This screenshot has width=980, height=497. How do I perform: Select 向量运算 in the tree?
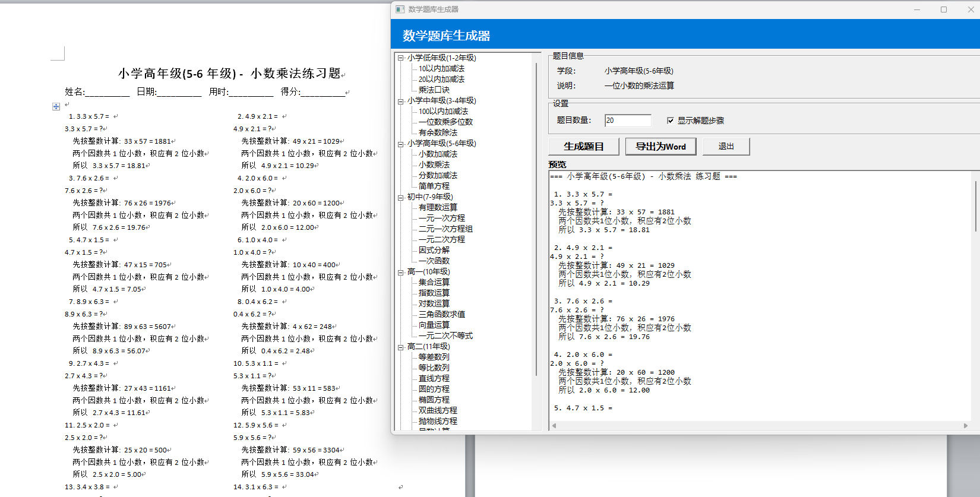[434, 325]
